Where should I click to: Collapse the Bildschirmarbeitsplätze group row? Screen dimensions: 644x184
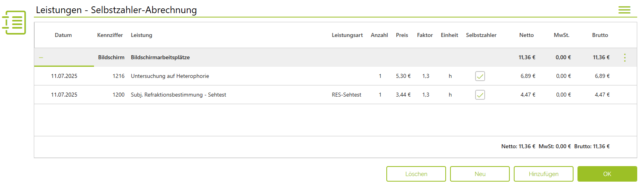[41, 58]
